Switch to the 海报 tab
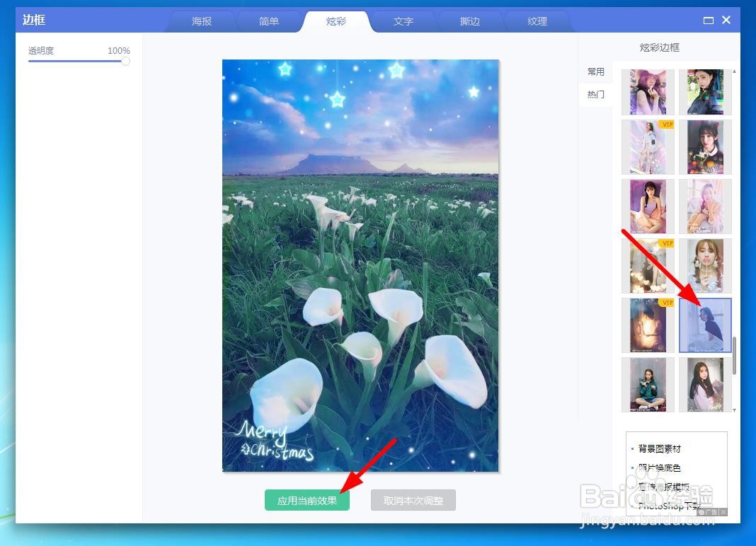Screen dimensions: 756x546 tap(202, 21)
